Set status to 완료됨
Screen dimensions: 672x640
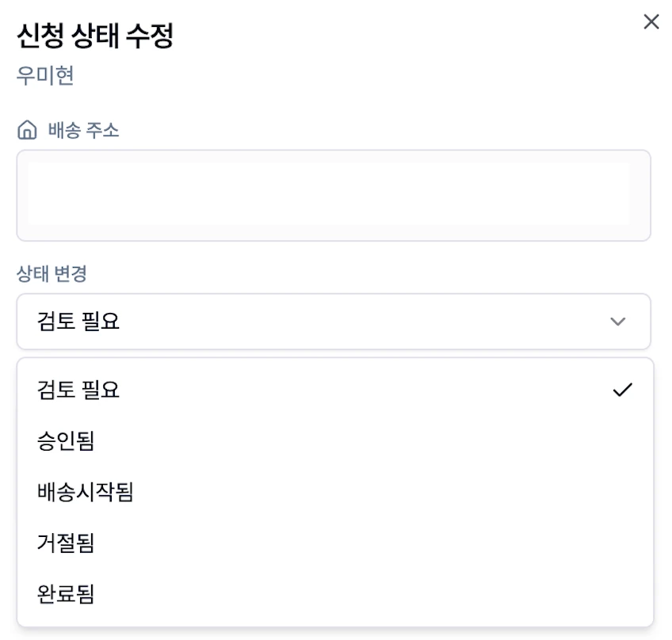(x=335, y=594)
